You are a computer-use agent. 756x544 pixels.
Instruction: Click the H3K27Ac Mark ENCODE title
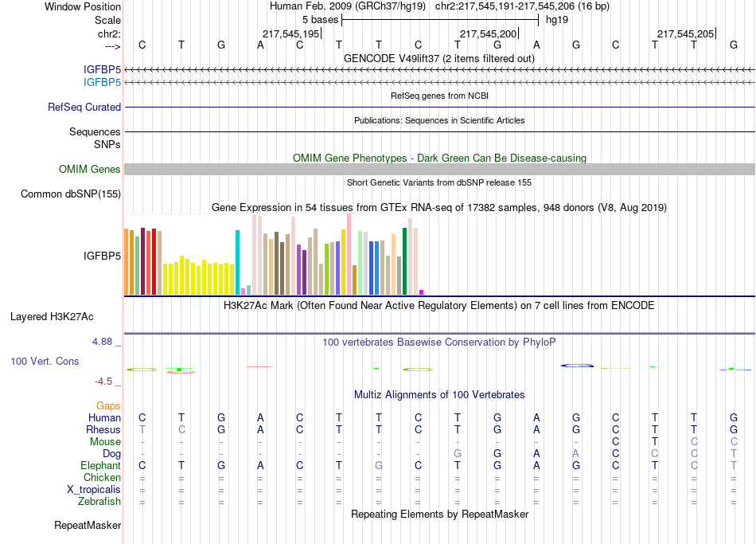pyautogui.click(x=438, y=306)
